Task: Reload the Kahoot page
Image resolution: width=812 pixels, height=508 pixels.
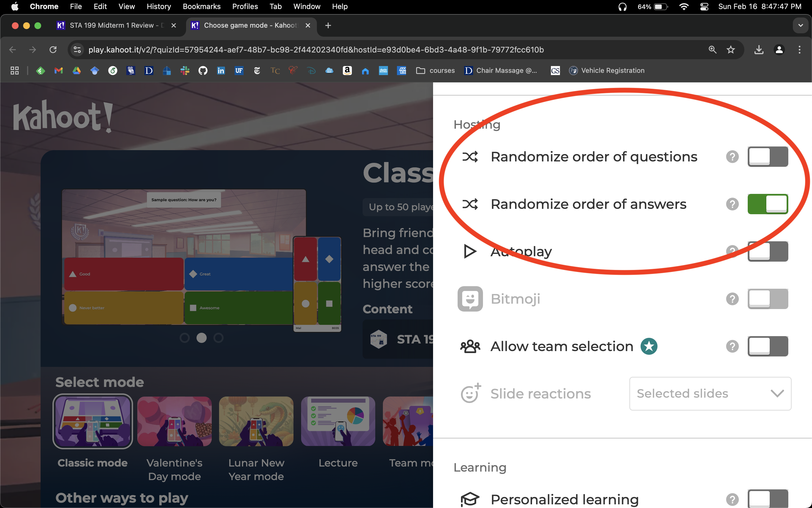Action: point(53,50)
